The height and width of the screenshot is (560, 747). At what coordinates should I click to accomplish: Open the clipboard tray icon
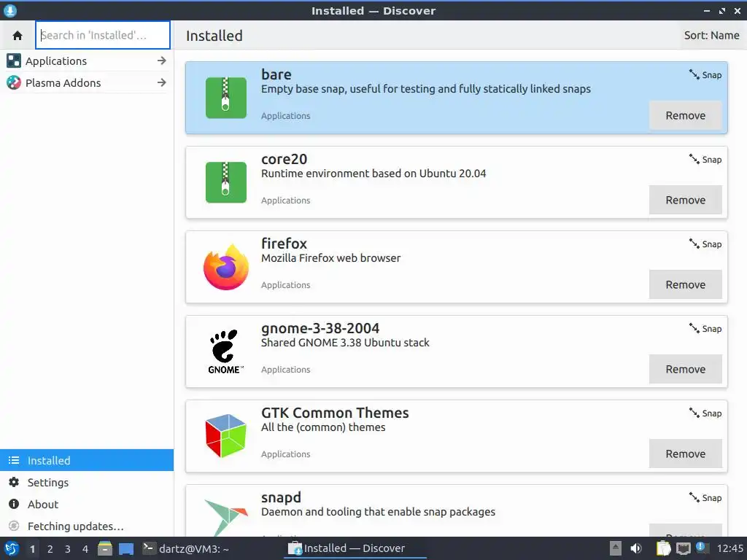663,548
